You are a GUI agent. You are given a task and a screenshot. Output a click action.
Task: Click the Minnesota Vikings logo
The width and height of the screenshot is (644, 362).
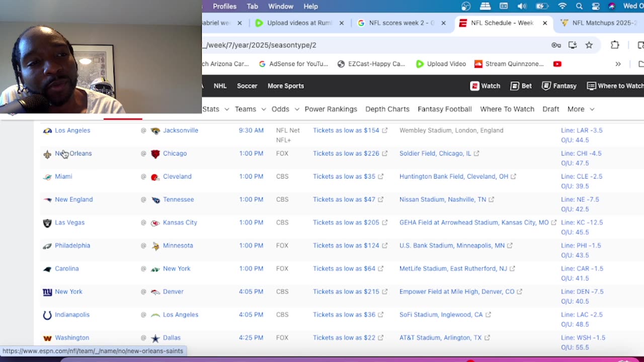pyautogui.click(x=155, y=246)
